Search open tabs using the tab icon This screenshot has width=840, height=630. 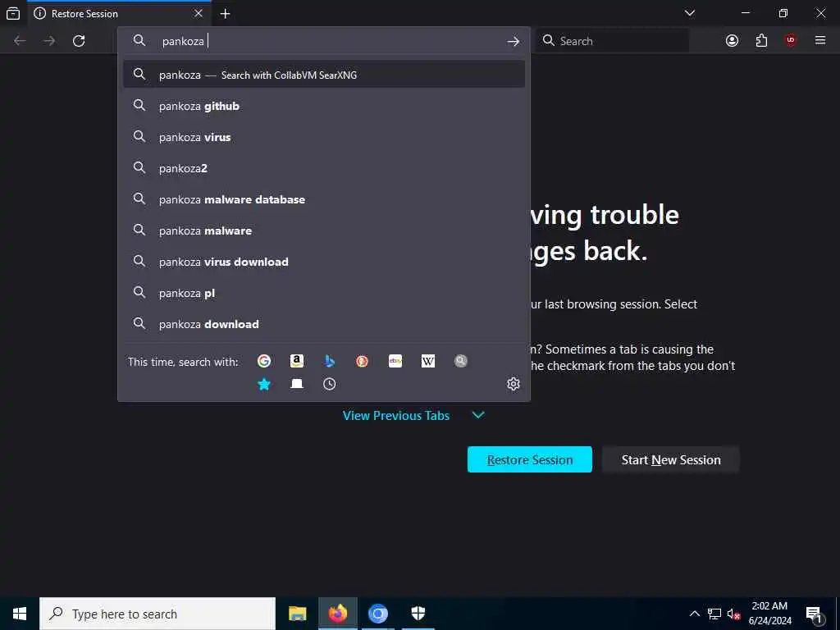point(297,384)
